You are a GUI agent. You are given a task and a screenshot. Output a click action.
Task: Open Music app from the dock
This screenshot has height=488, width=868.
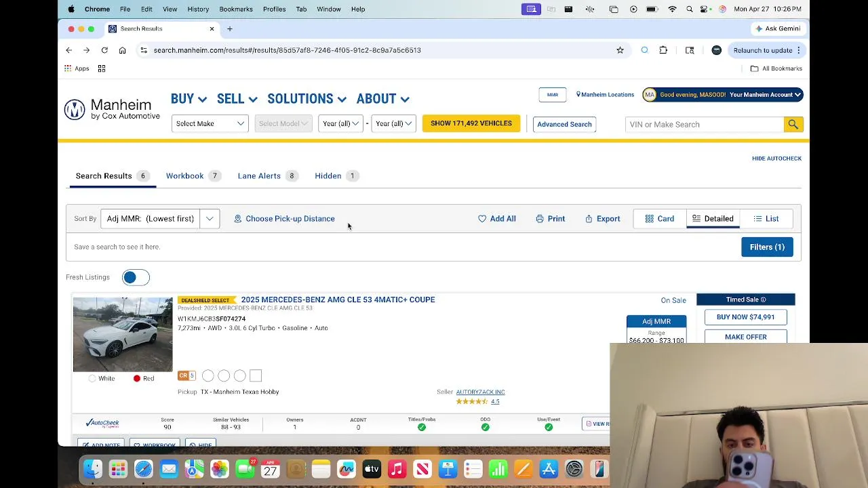click(397, 469)
